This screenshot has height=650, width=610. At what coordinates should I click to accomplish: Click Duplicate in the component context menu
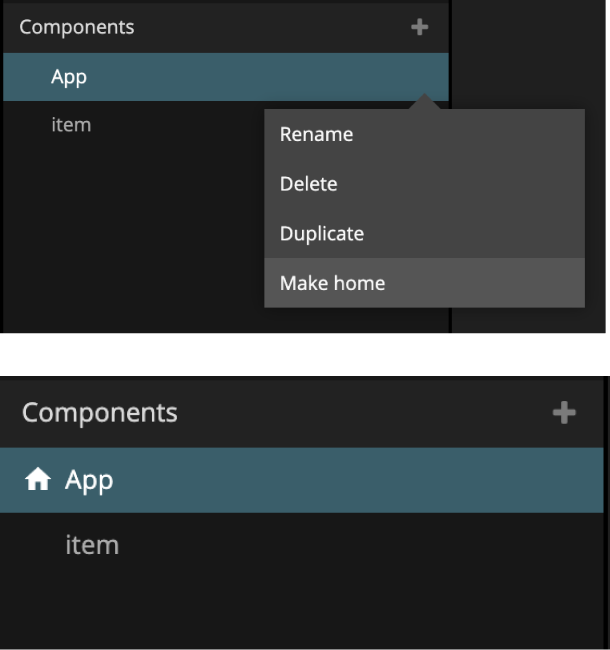(321, 234)
